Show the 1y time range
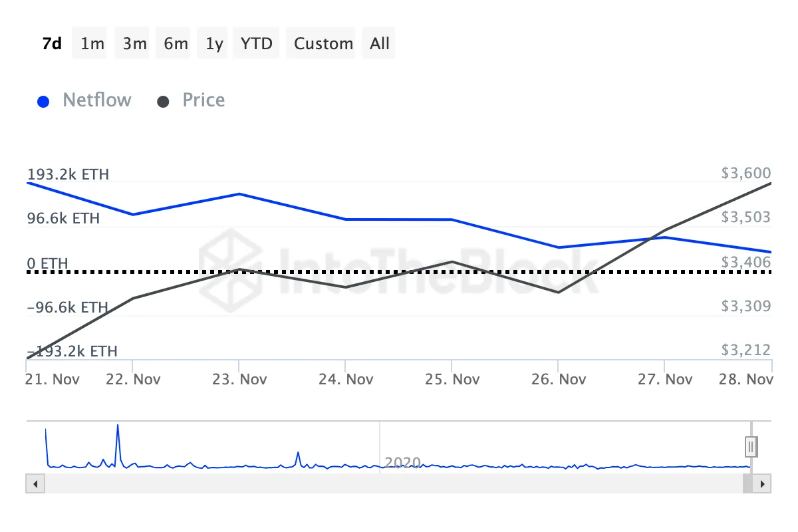Screen dimensions: 798x532 point(214,44)
